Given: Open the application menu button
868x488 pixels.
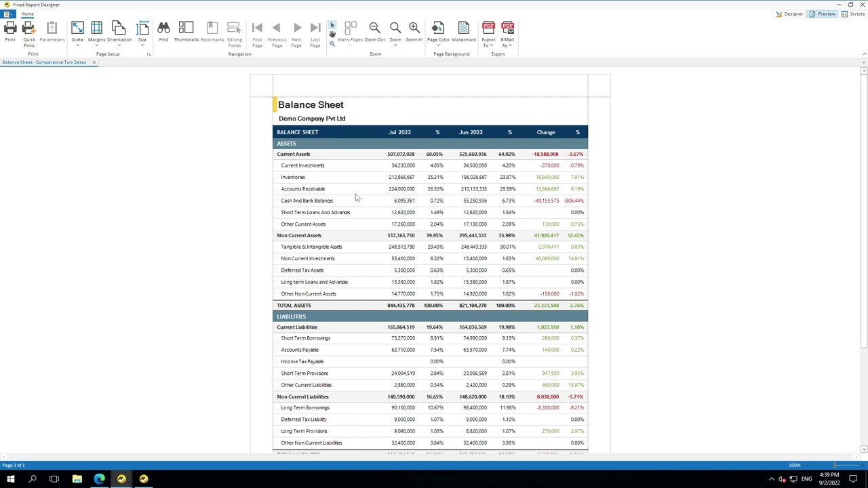Looking at the screenshot, I should click(7, 14).
